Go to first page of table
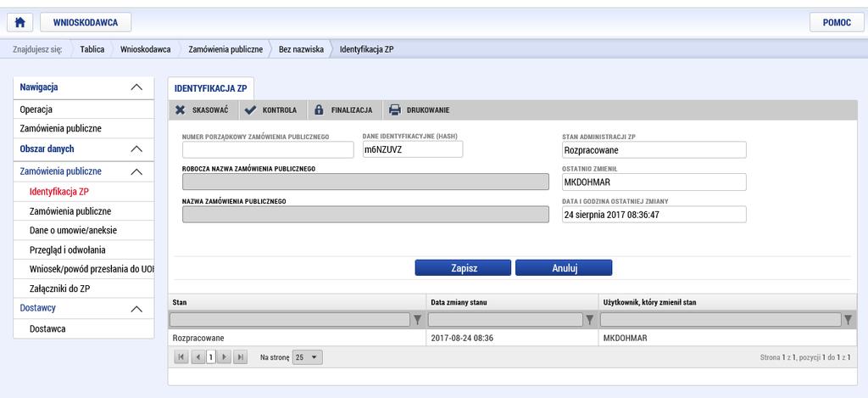 [x=181, y=357]
